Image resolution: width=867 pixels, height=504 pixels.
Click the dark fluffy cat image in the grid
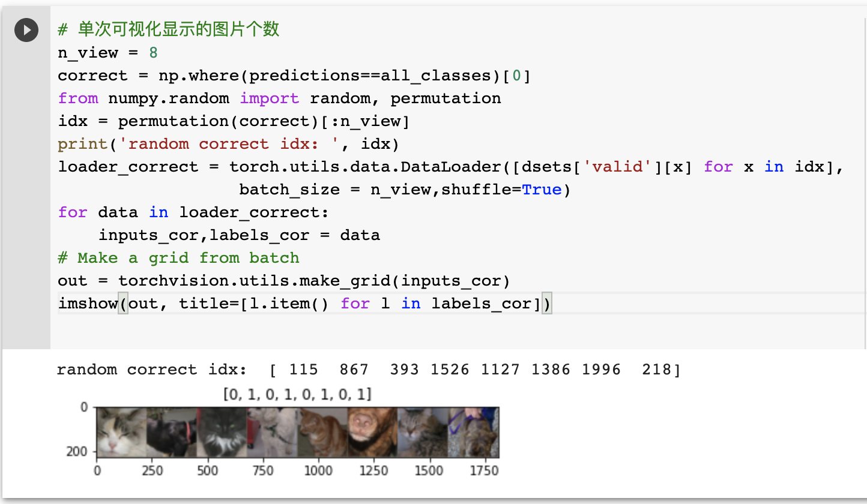pos(222,432)
